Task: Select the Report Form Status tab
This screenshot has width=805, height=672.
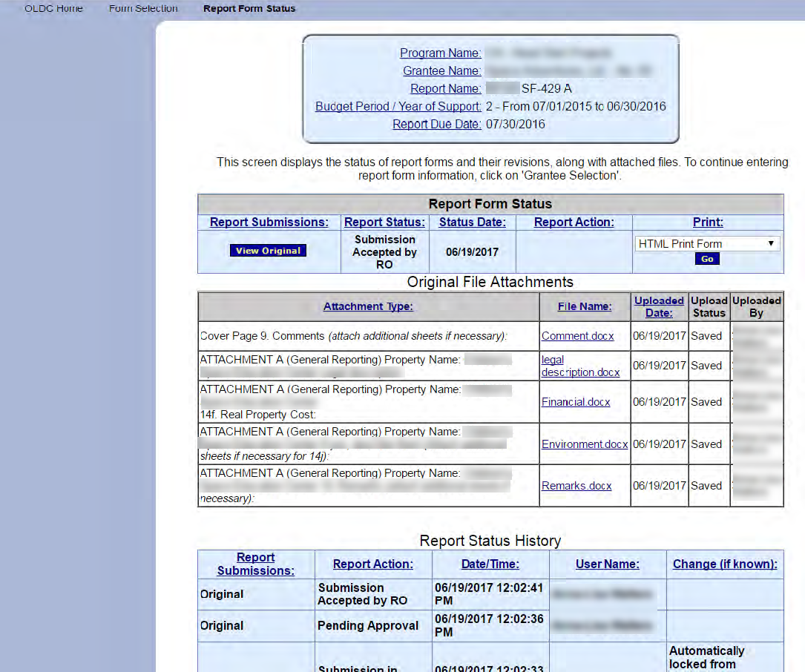Action: [249, 9]
